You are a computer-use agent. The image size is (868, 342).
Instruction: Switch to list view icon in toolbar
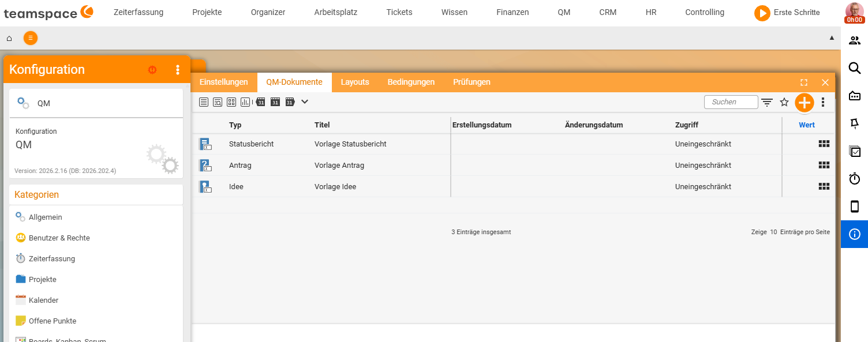click(203, 102)
